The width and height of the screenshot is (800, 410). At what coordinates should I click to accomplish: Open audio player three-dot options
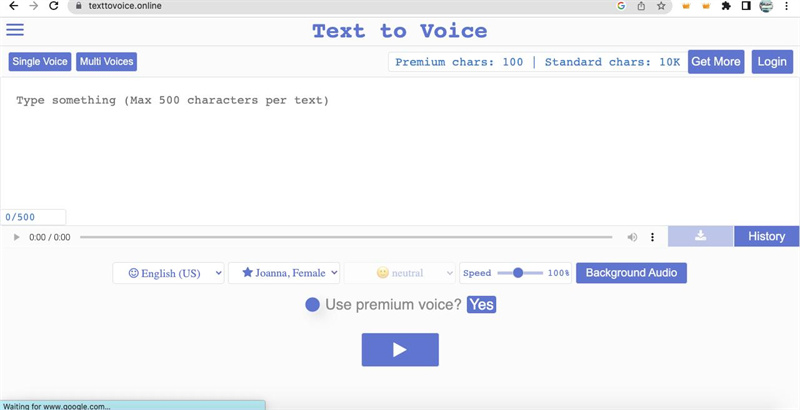point(652,237)
